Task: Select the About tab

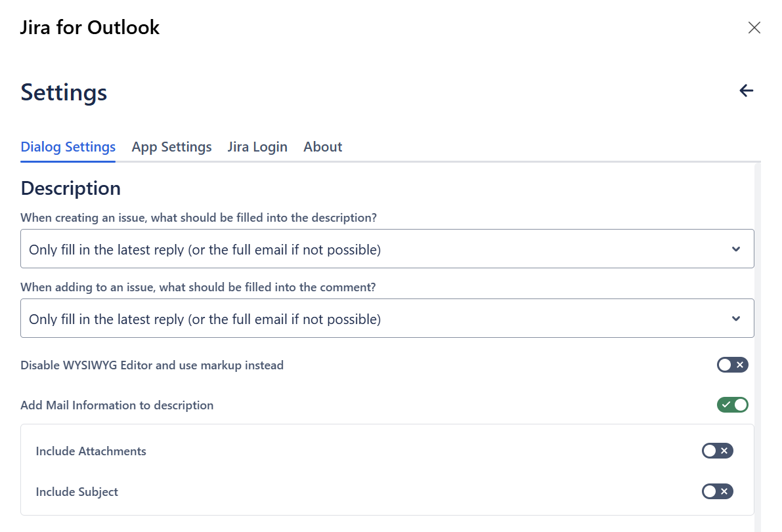Action: click(x=322, y=147)
